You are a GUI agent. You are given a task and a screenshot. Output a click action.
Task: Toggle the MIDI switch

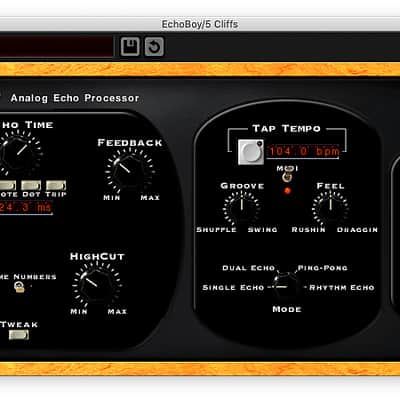click(x=286, y=176)
